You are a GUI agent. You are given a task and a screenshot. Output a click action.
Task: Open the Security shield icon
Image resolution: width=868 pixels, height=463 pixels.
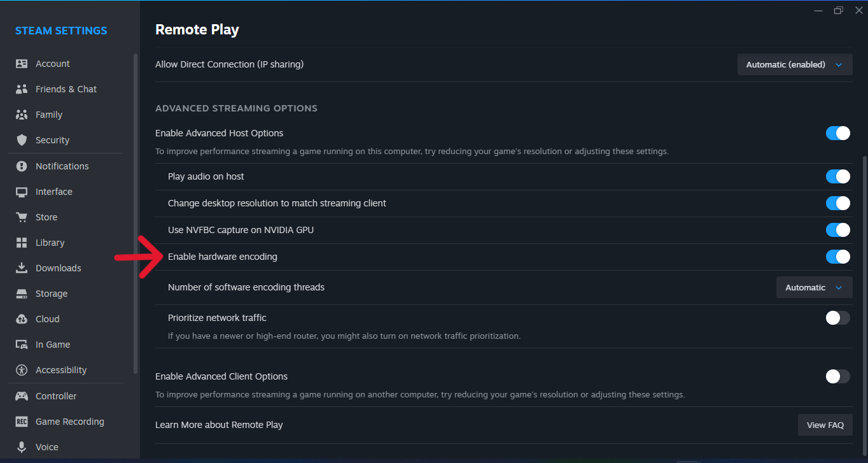[x=22, y=139]
